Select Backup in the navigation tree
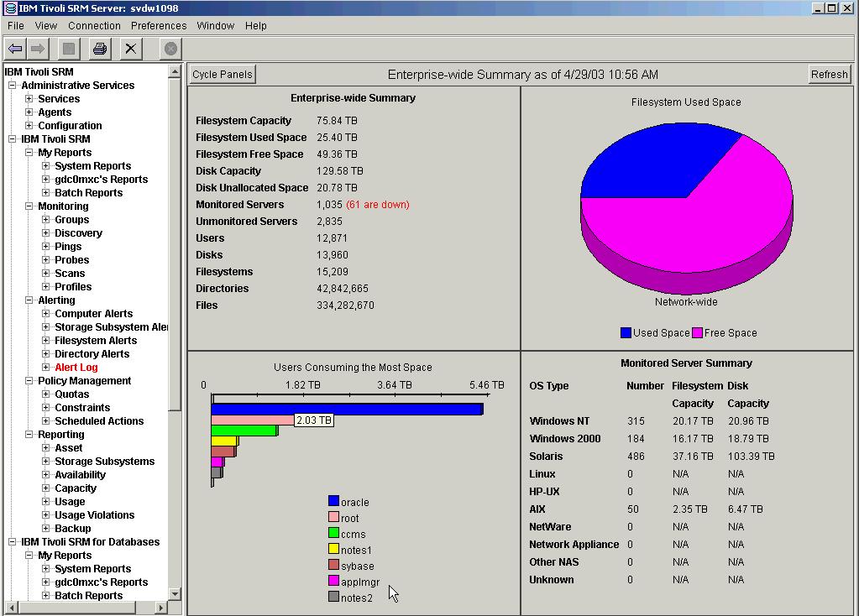 click(73, 529)
